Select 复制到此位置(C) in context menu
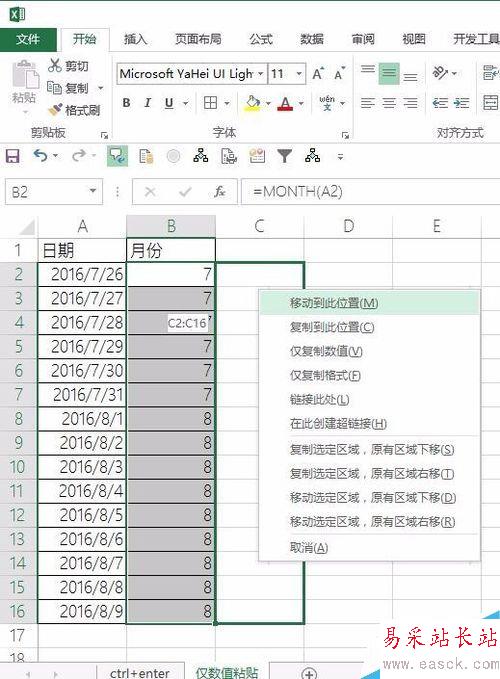This screenshot has width=500, height=679. 370,327
